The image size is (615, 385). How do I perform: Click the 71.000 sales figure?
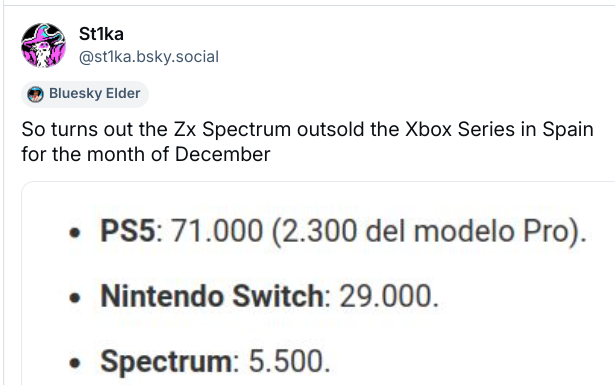point(217,231)
